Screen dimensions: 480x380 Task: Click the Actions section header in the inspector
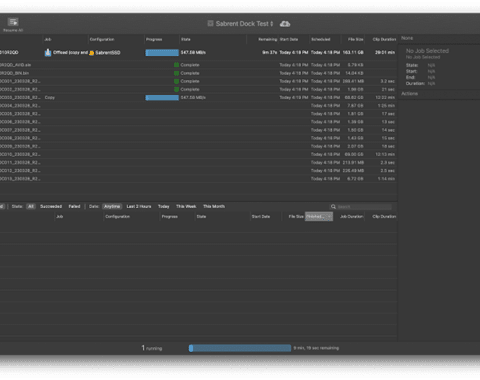(x=409, y=94)
